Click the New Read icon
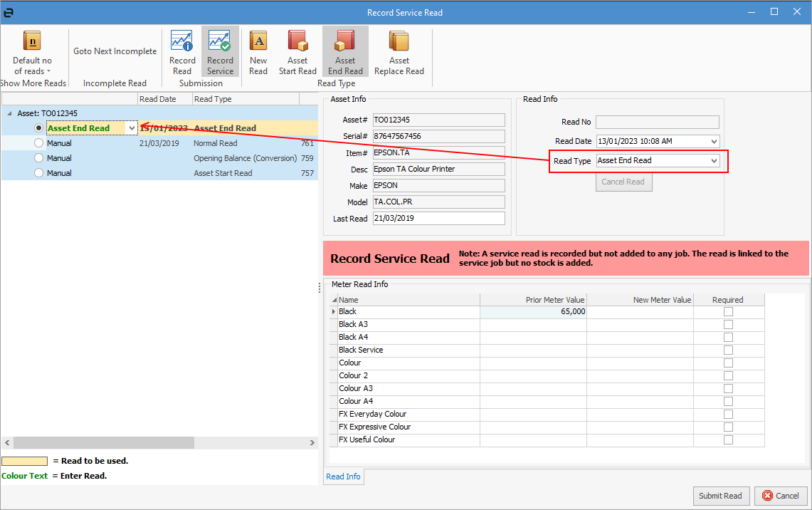Image resolution: width=812 pixels, height=510 pixels. (x=258, y=41)
